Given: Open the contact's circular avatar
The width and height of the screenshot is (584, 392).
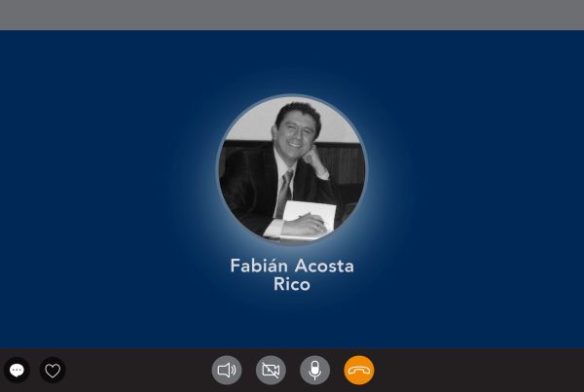Looking at the screenshot, I should [292, 169].
